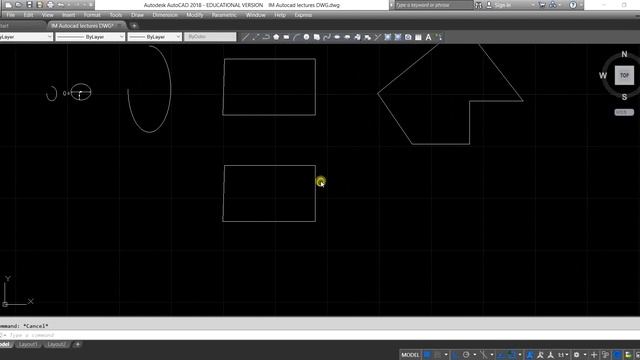Click the Make Block icon

pyautogui.click(x=367, y=37)
